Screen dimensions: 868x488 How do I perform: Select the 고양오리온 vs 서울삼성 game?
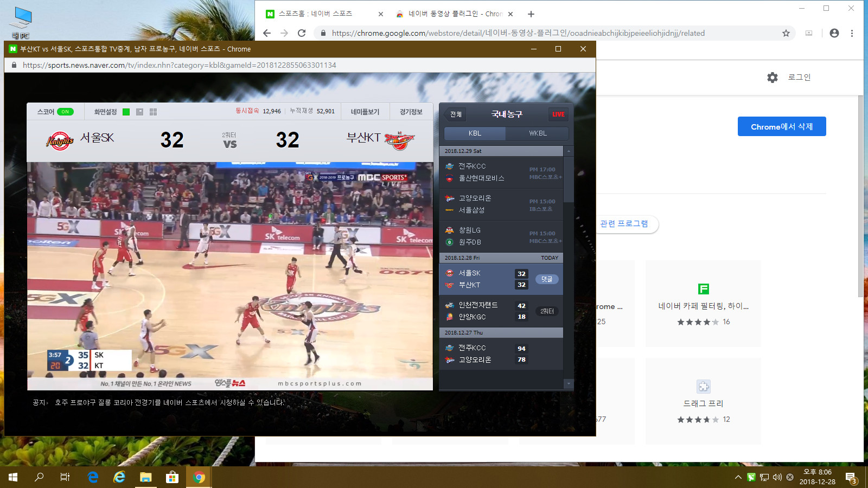501,204
